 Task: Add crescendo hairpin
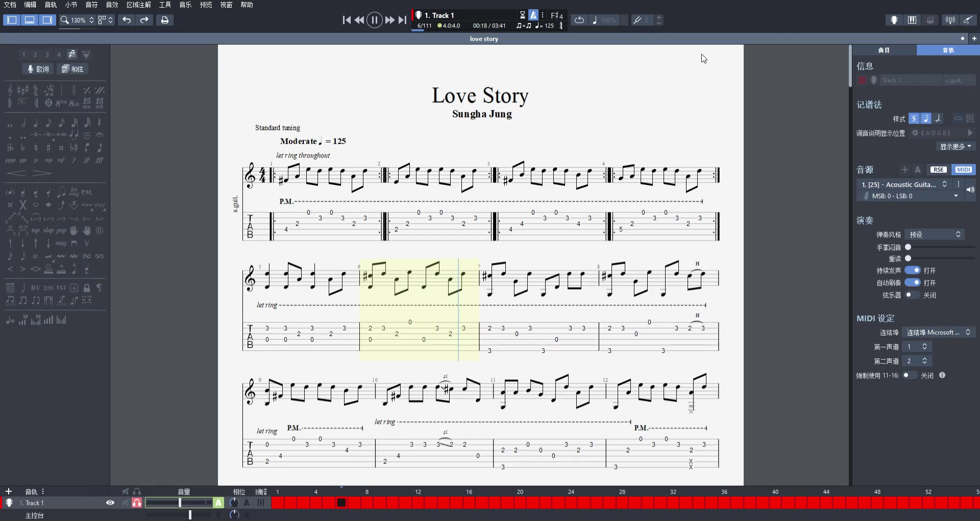16,173
